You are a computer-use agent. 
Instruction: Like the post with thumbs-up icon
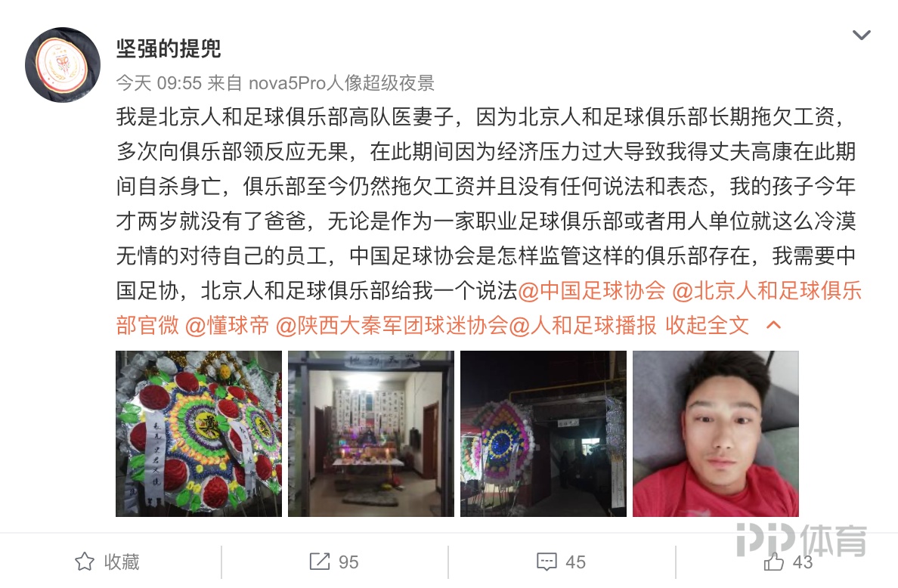[774, 562]
